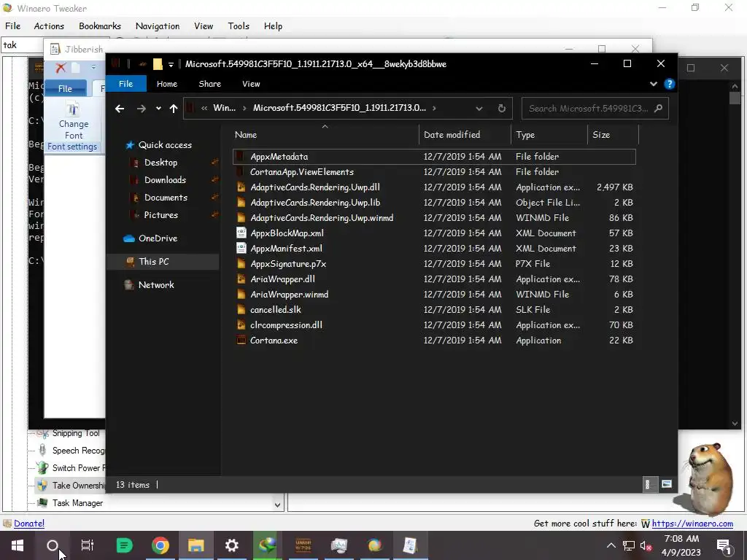Open Cortana search circle on taskbar
The width and height of the screenshot is (747, 560).
pos(53,545)
